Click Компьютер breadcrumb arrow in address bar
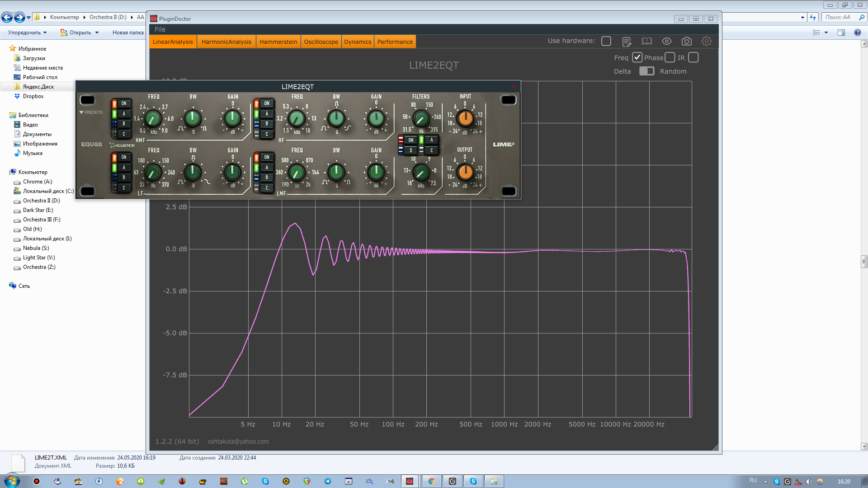This screenshot has width=868, height=488. click(x=85, y=17)
